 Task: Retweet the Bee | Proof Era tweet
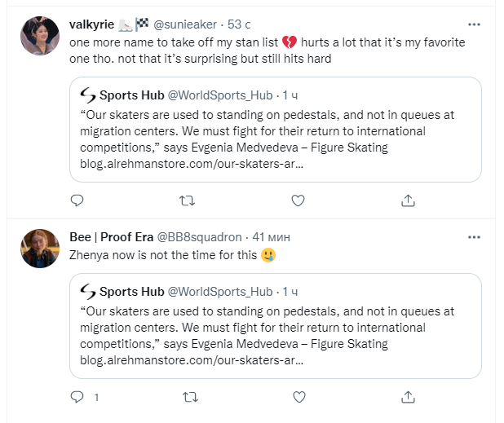pos(188,397)
